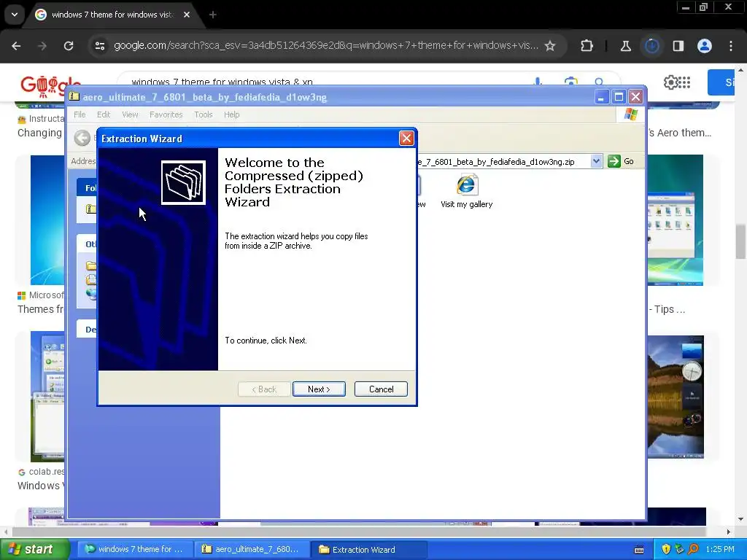Click page vertical scrollbar thumb
The height and width of the screenshot is (560, 747).
(x=741, y=242)
